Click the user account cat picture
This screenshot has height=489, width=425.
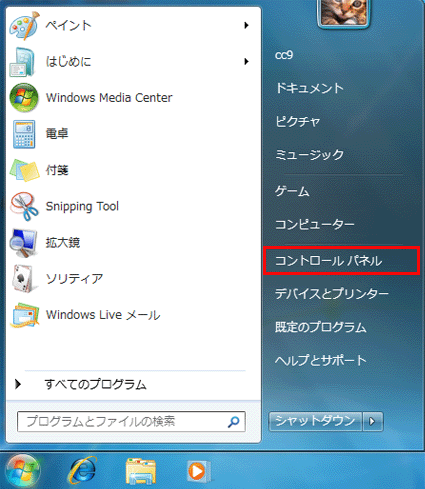pyautogui.click(x=344, y=13)
